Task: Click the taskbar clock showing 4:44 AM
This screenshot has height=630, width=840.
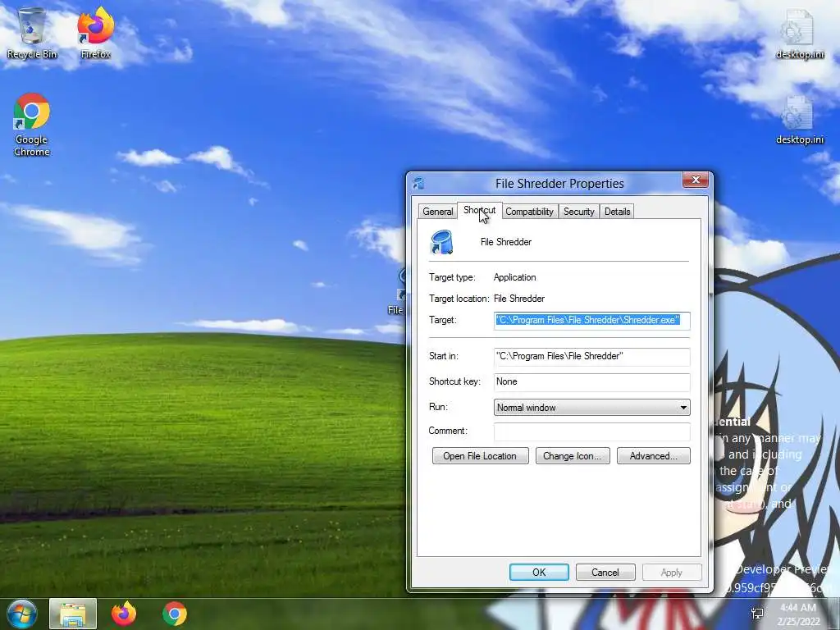Action: click(798, 614)
